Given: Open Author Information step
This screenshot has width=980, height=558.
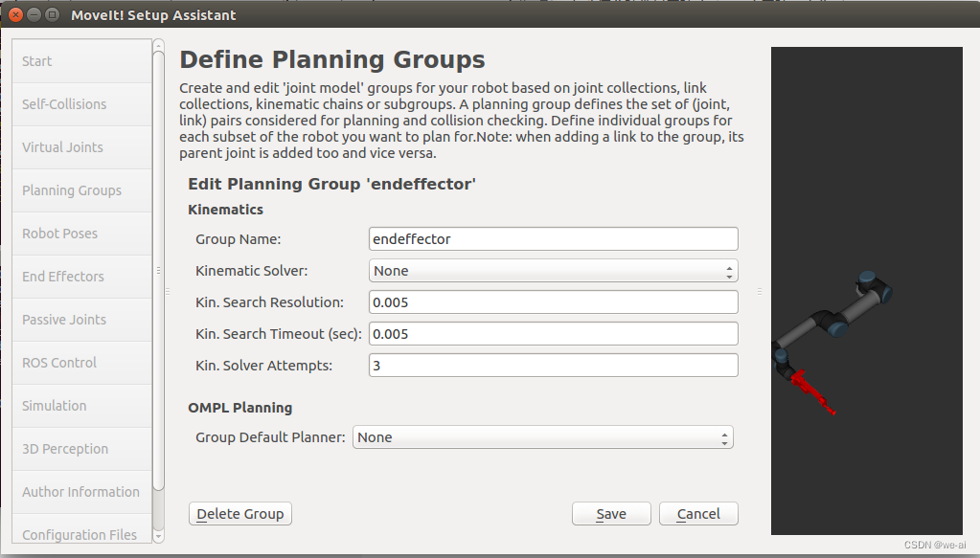Looking at the screenshot, I should pos(81,492).
